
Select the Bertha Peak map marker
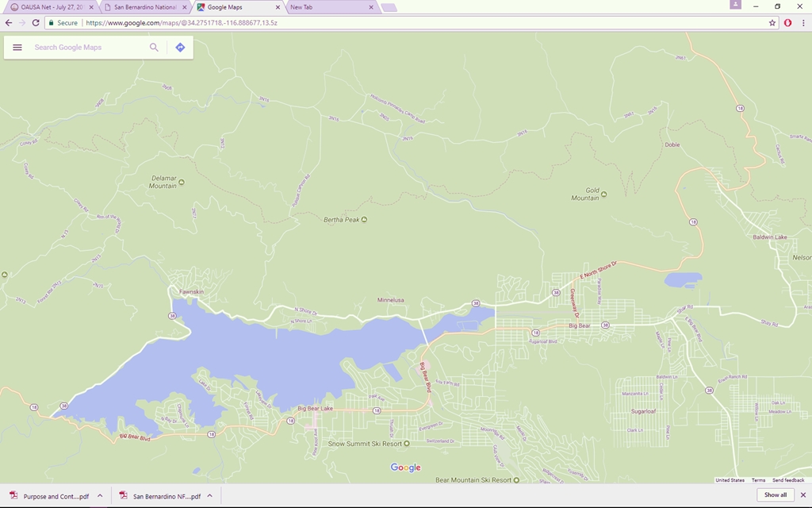(364, 220)
